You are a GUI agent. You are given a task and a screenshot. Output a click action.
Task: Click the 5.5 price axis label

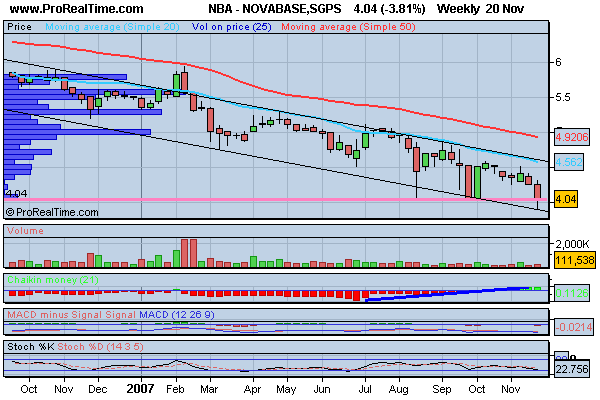point(562,97)
